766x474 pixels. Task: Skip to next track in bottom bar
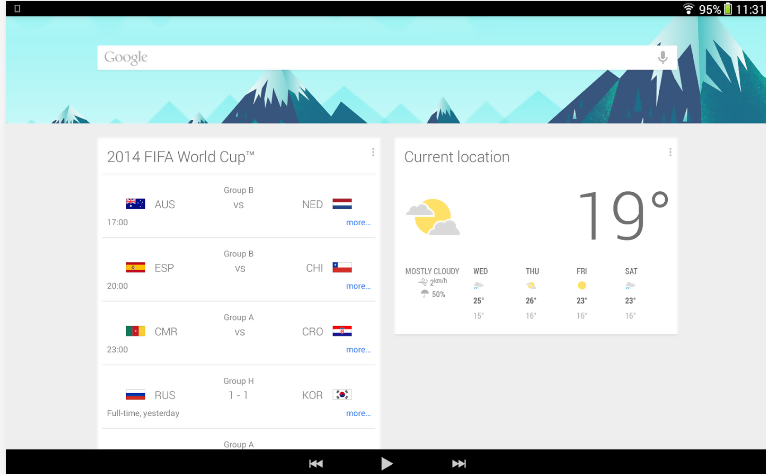click(x=459, y=463)
